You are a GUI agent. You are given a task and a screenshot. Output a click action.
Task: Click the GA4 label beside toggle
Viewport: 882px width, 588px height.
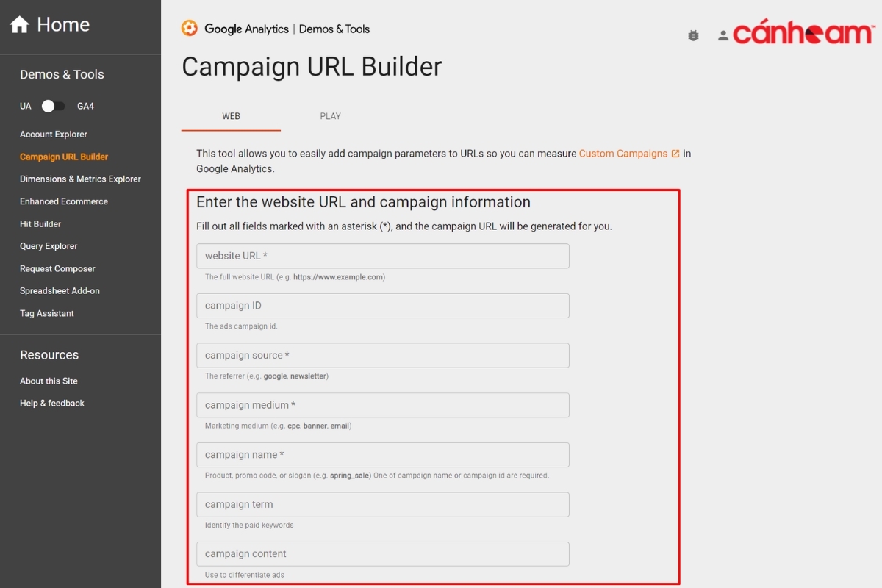tap(85, 107)
